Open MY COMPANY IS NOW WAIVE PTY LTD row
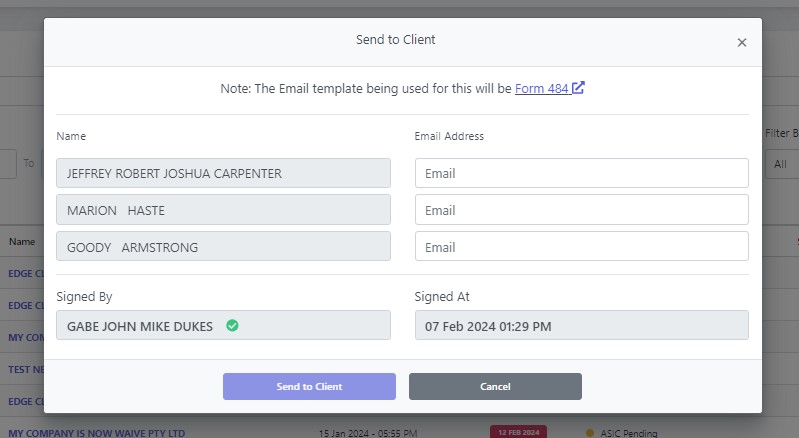Viewport: 799px width, 438px height. tap(97, 433)
